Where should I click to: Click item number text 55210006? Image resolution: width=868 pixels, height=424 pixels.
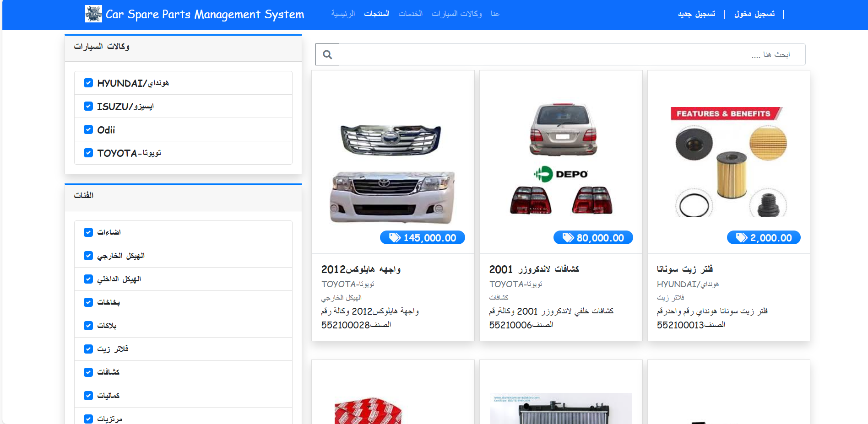pos(510,325)
